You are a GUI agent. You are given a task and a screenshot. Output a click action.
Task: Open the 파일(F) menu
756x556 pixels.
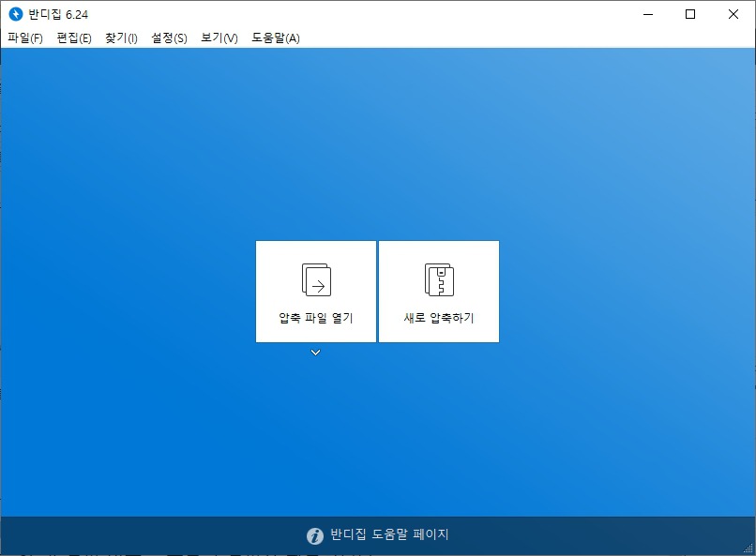pyautogui.click(x=25, y=38)
